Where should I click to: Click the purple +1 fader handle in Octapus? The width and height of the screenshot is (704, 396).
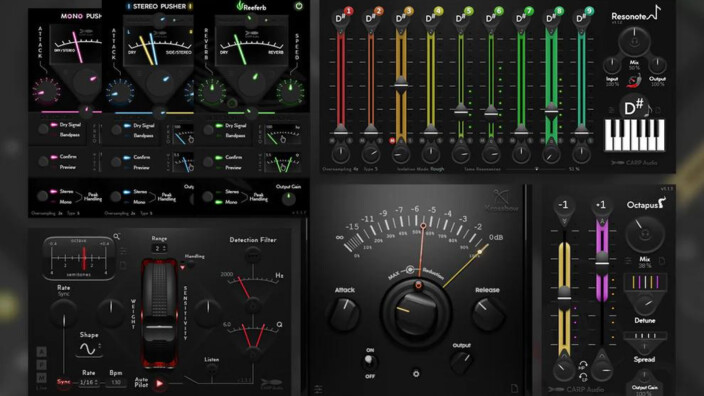(602, 260)
